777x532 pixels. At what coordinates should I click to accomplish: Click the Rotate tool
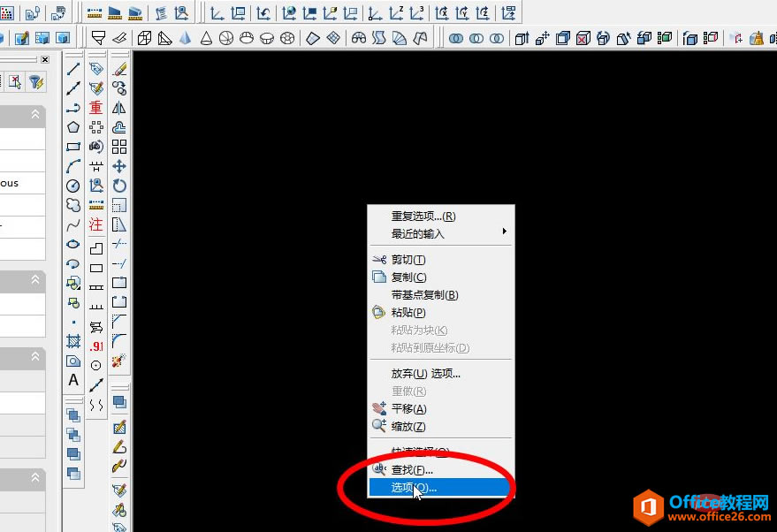point(119,186)
